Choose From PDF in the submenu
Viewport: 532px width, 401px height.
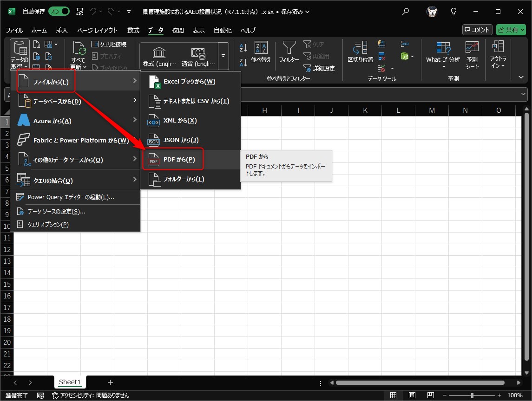click(x=179, y=160)
